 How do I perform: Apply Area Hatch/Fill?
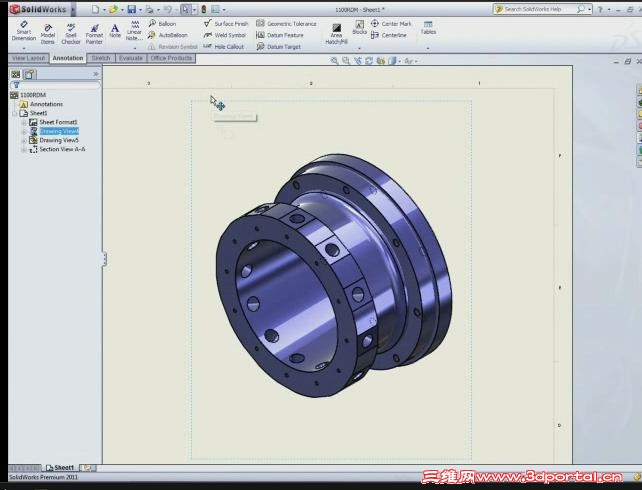[x=336, y=34]
